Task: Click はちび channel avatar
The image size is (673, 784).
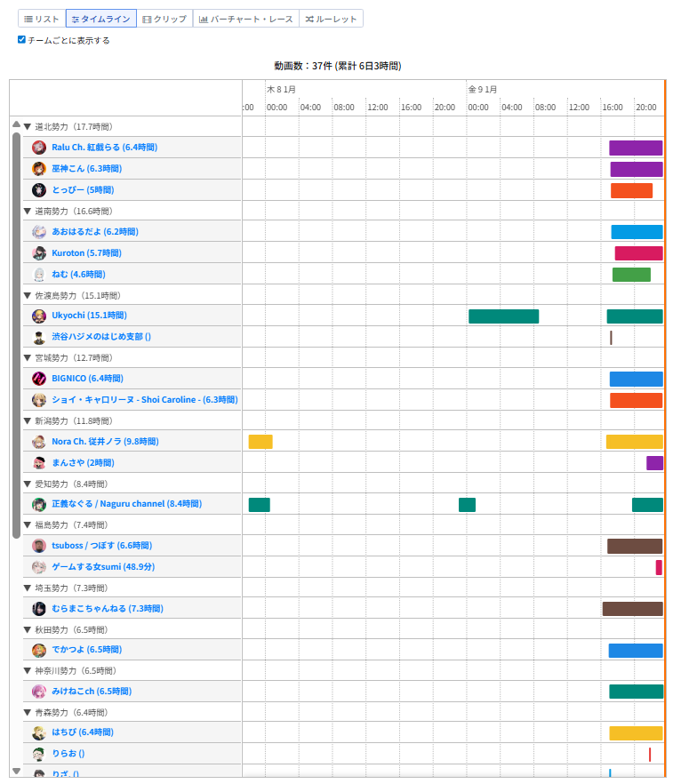Action: [x=39, y=733]
